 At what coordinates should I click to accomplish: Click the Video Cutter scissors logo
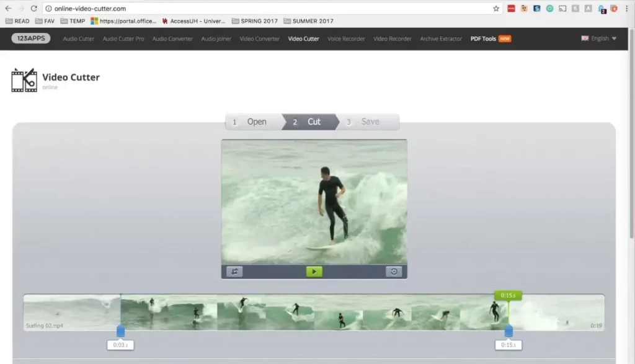point(24,79)
